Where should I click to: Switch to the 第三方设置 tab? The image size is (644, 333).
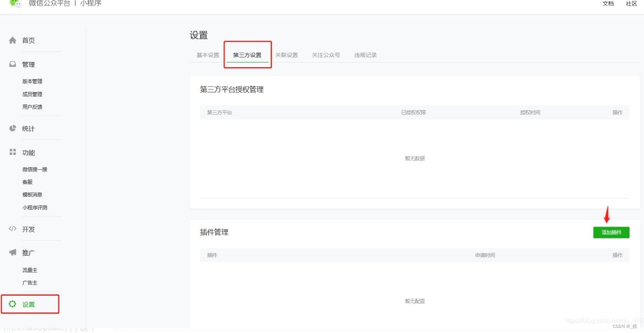[x=247, y=55]
